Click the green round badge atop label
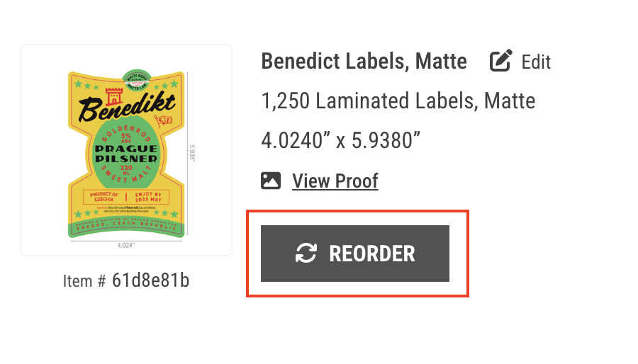The width and height of the screenshot is (638, 364). tap(137, 81)
